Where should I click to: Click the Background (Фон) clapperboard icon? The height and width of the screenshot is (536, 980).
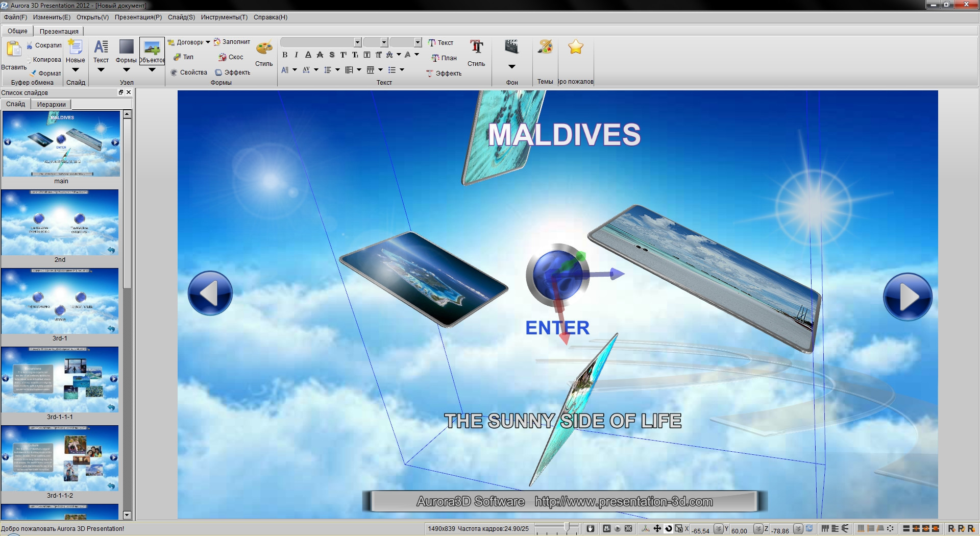tap(511, 47)
